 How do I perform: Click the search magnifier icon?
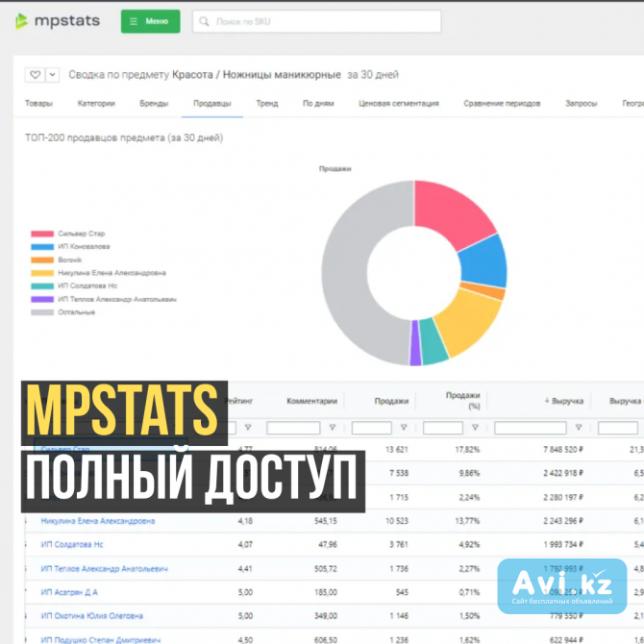tap(204, 21)
